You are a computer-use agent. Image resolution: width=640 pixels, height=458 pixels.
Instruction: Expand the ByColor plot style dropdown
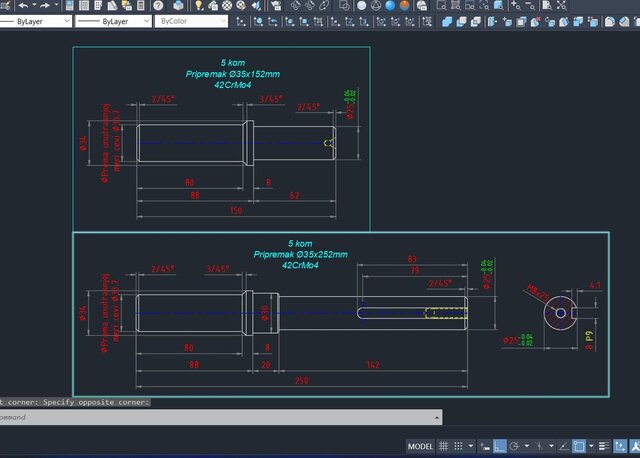221,21
